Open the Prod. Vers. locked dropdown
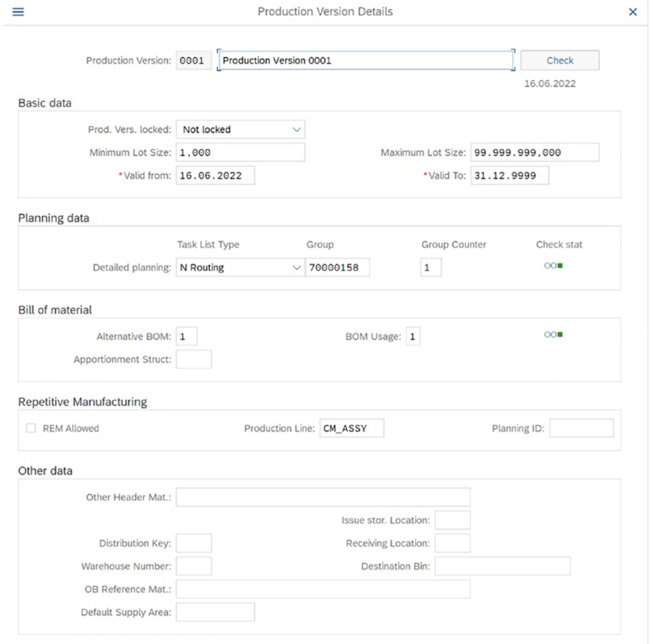 pyautogui.click(x=297, y=129)
